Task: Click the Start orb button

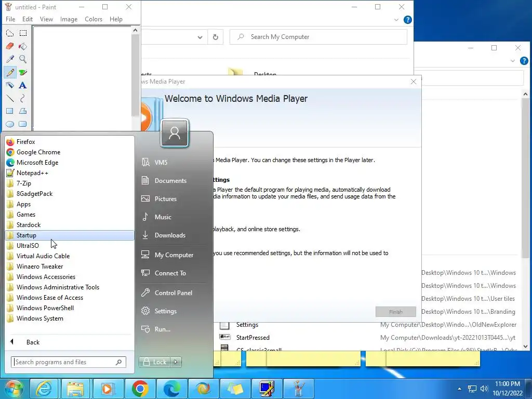Action: click(x=13, y=389)
